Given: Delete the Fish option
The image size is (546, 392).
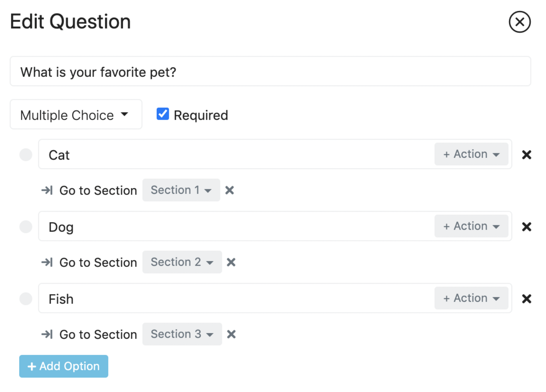Looking at the screenshot, I should point(526,299).
